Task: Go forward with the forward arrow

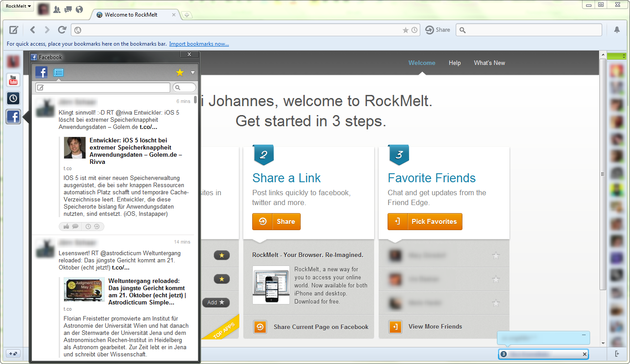Action: 47,30
